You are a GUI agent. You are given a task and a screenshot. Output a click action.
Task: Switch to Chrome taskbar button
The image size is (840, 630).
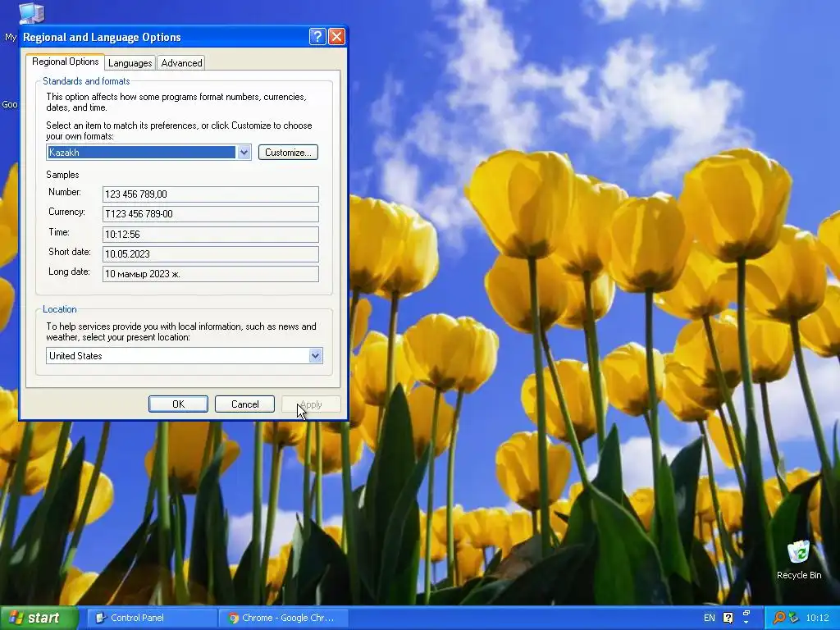283,618
